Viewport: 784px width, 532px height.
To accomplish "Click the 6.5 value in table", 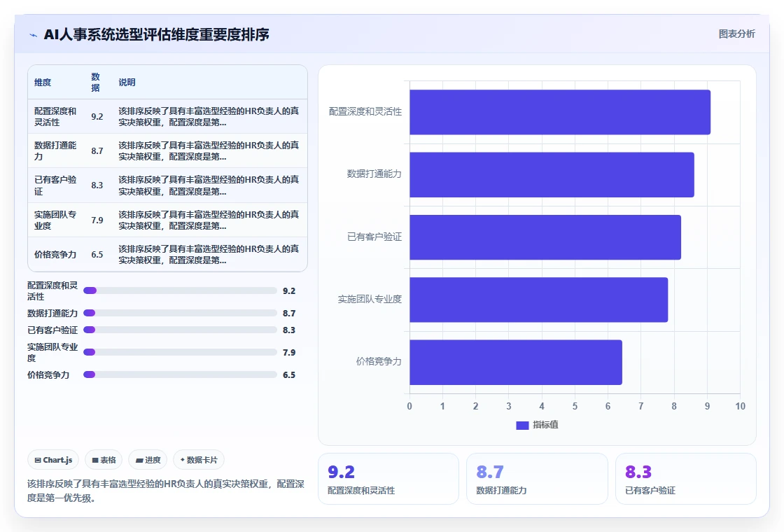I will tap(97, 254).
